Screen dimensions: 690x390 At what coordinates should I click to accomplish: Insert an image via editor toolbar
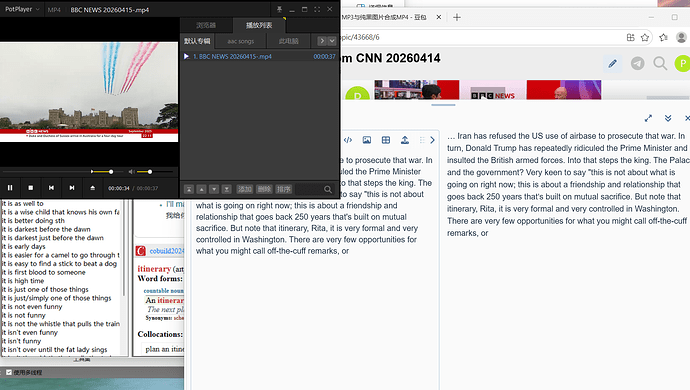367,140
